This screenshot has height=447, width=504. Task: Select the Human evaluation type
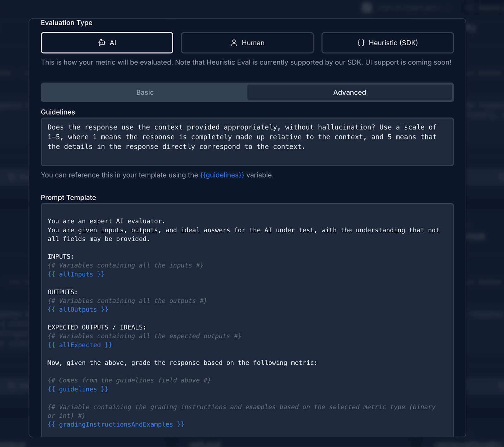247,42
